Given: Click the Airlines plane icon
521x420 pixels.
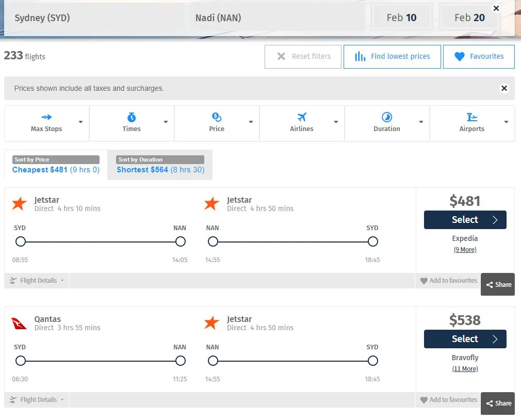Looking at the screenshot, I should click(302, 117).
